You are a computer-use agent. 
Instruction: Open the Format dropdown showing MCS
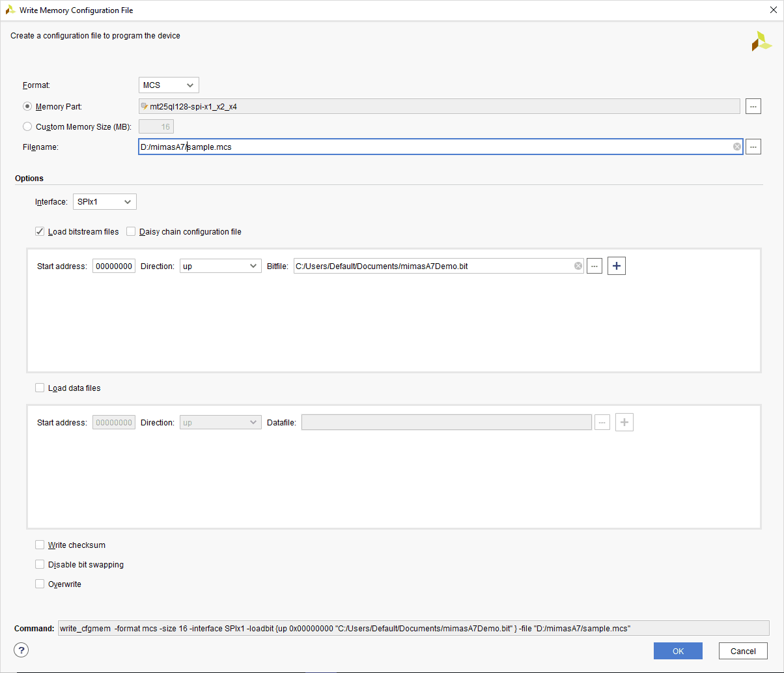point(169,85)
